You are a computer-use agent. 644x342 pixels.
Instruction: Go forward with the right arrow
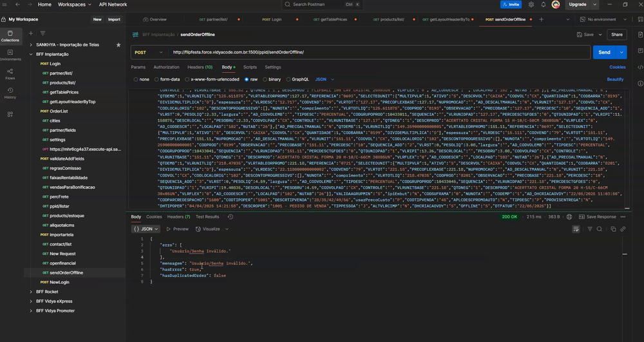coord(30,5)
